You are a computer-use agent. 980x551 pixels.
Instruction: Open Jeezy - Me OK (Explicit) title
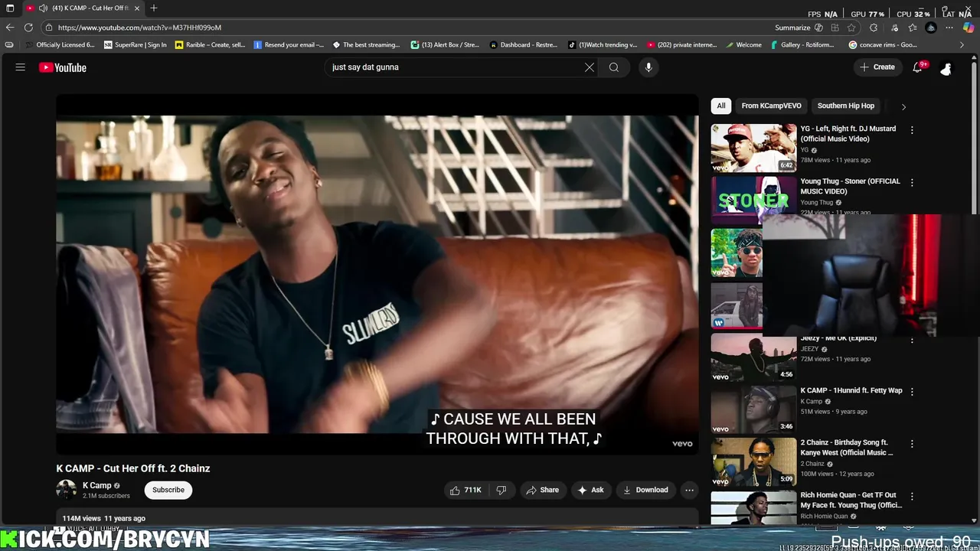click(838, 338)
